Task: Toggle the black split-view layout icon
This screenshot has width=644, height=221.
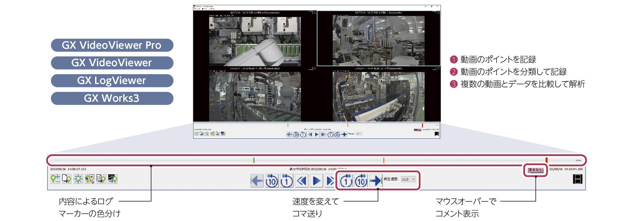Action: [577, 179]
